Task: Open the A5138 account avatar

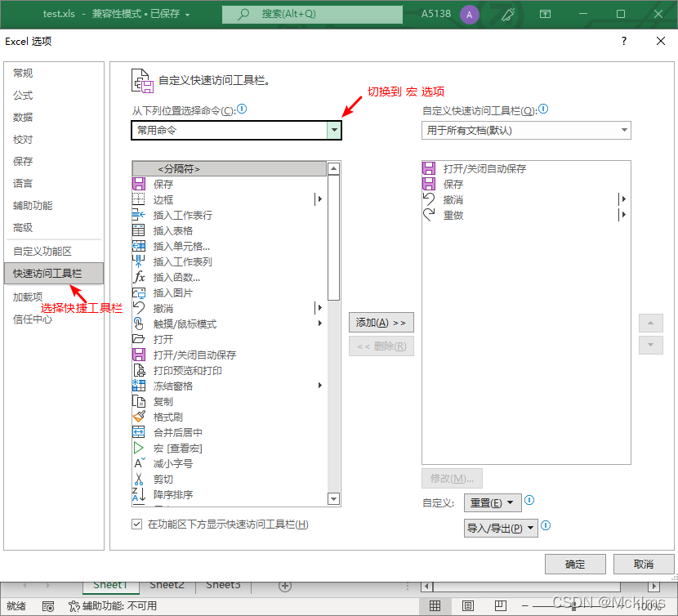Action: pyautogui.click(x=469, y=15)
